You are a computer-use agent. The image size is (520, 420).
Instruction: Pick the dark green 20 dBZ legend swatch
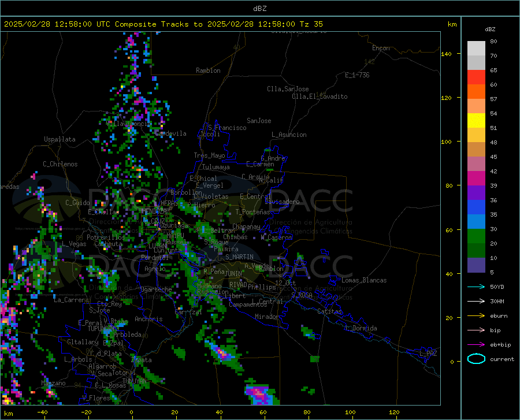point(476,251)
